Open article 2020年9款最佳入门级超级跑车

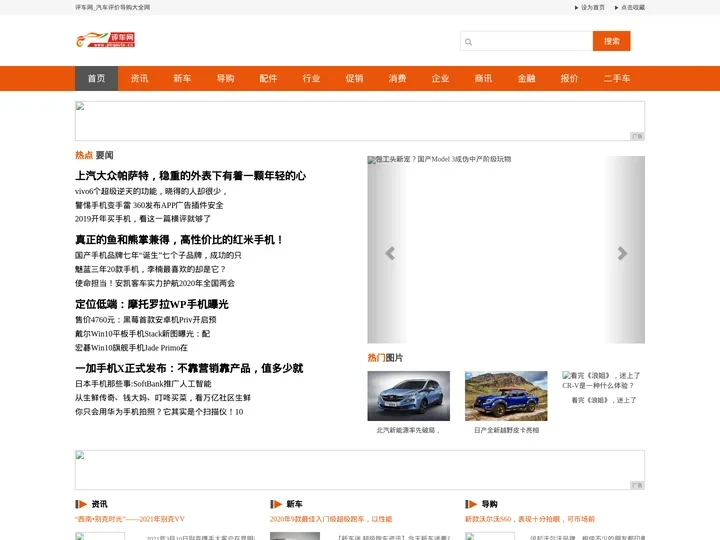pyautogui.click(x=331, y=519)
